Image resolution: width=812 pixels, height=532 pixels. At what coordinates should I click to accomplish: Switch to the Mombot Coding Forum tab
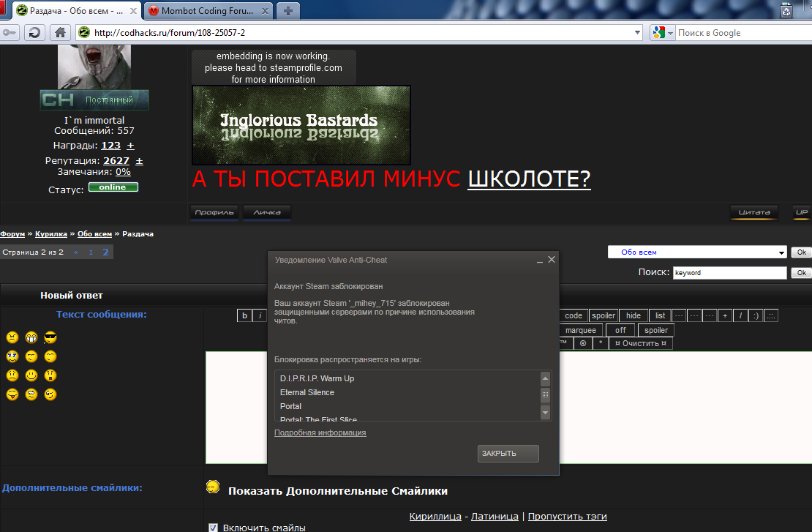tap(208, 11)
